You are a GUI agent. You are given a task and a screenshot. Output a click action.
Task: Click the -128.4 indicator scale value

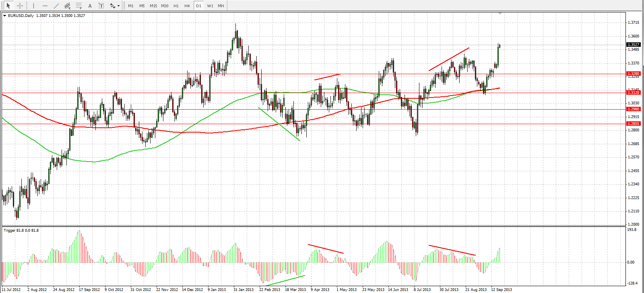tap(632, 283)
